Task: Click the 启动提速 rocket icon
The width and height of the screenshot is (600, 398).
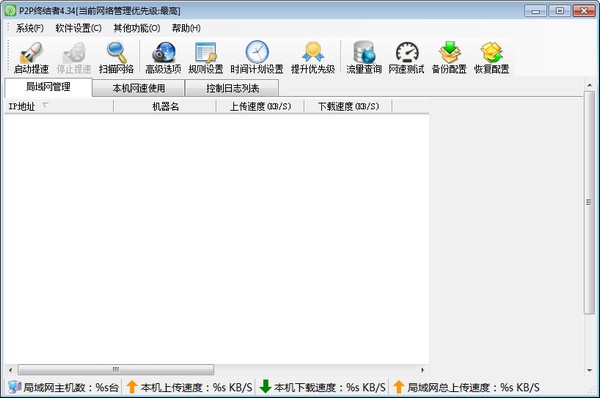Action: point(31,52)
